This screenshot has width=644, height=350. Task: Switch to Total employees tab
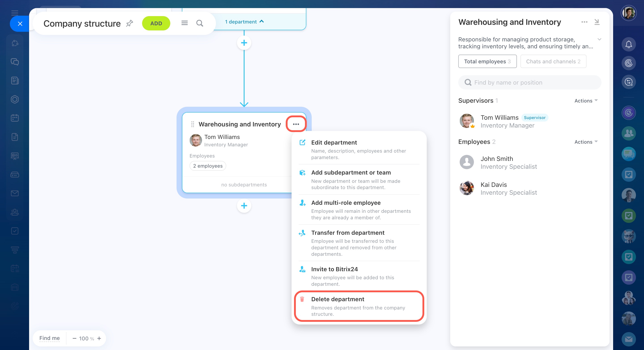[487, 61]
